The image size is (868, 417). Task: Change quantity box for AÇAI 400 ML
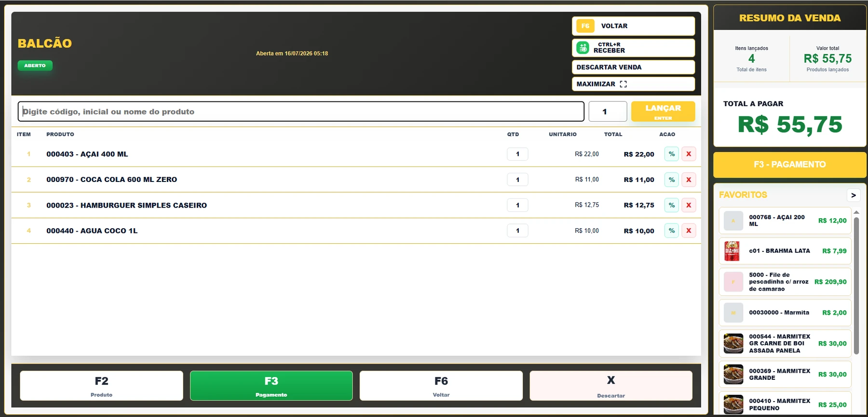(x=517, y=154)
